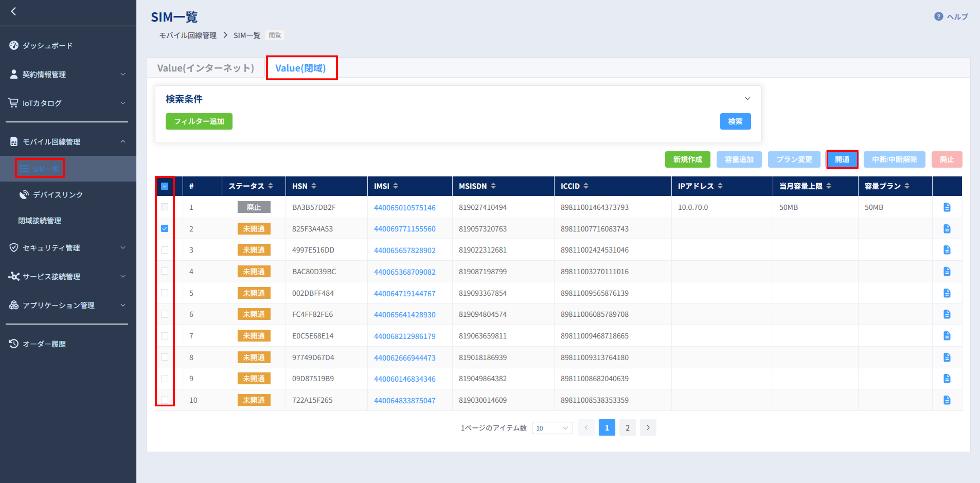Open detail document icon for row 1
This screenshot has height=483, width=980.
(946, 207)
